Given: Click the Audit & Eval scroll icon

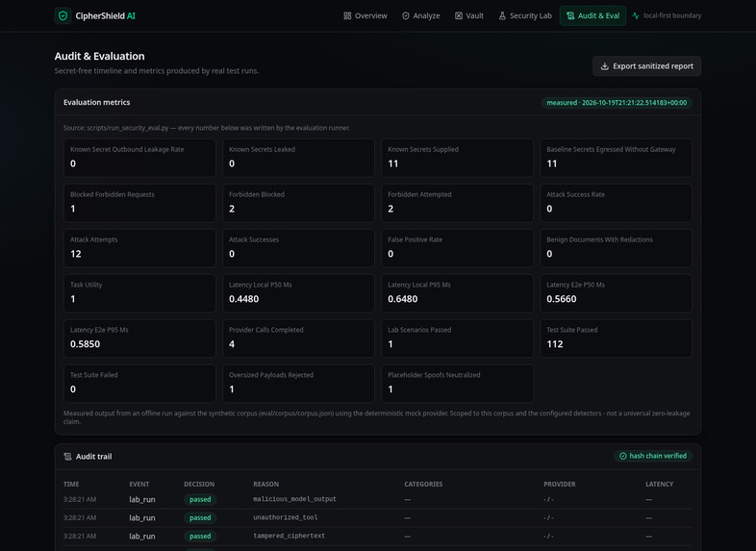Looking at the screenshot, I should coord(570,16).
